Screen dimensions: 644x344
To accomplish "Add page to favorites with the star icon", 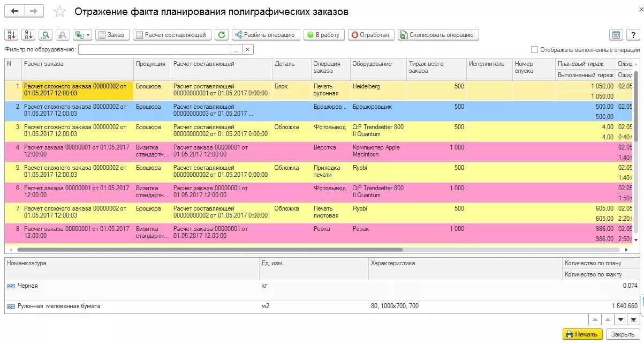I will pos(60,12).
